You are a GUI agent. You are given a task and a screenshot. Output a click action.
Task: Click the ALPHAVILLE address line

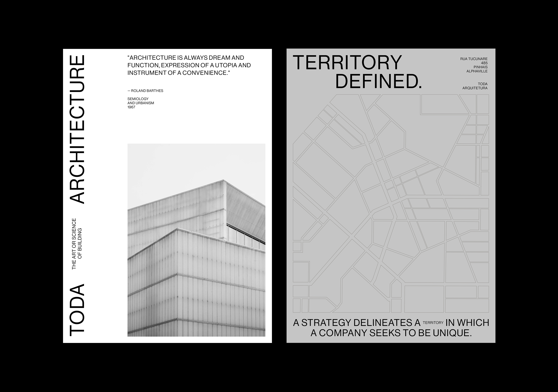coord(477,71)
